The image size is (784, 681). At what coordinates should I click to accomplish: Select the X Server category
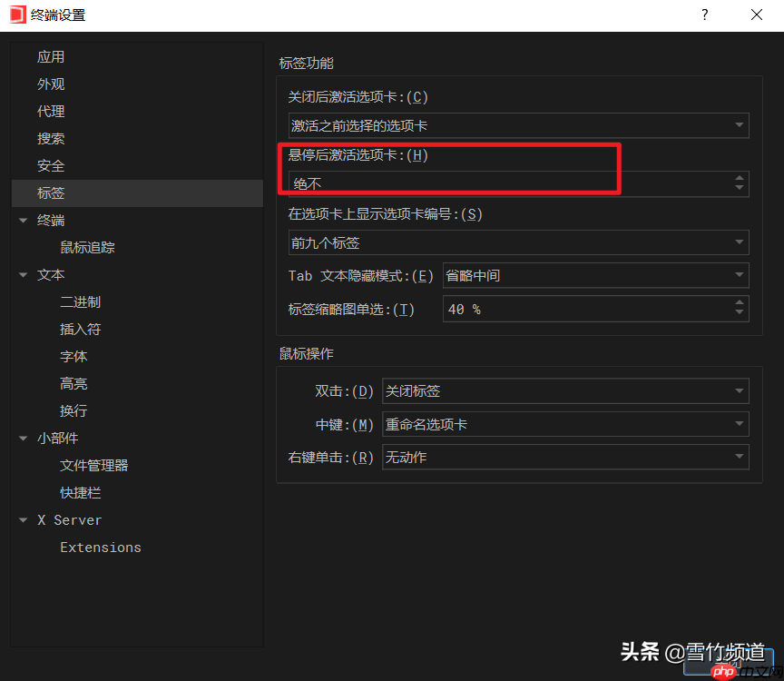pos(70,520)
